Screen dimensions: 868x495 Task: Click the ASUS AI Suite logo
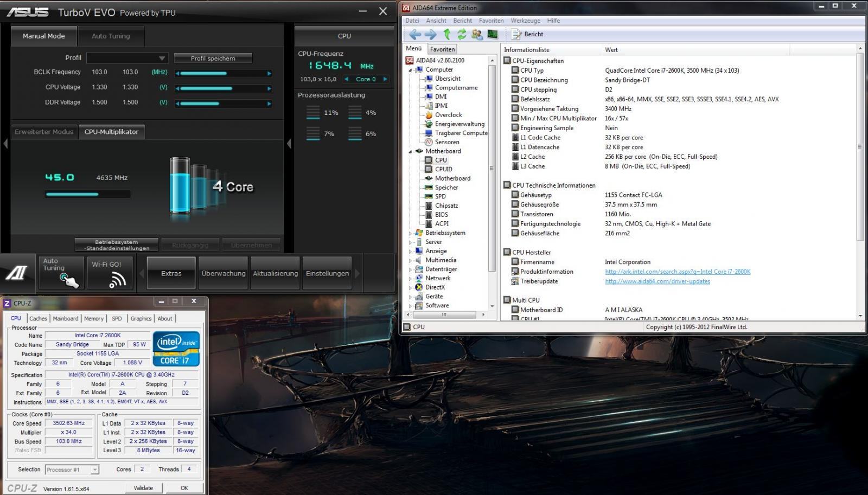click(17, 273)
